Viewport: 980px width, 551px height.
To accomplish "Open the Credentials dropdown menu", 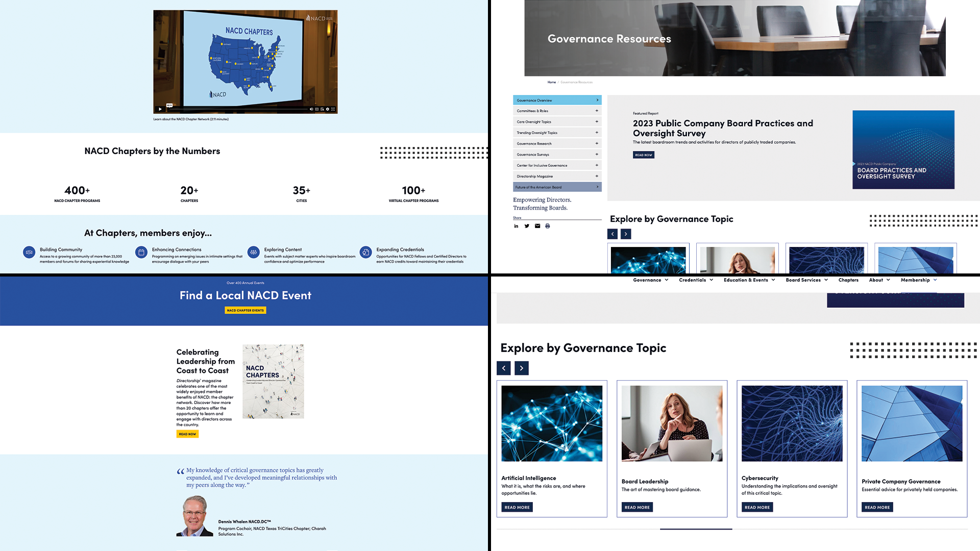I will [694, 279].
